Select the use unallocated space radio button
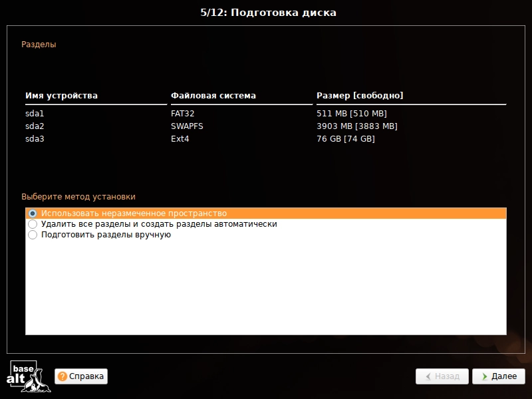 33,213
